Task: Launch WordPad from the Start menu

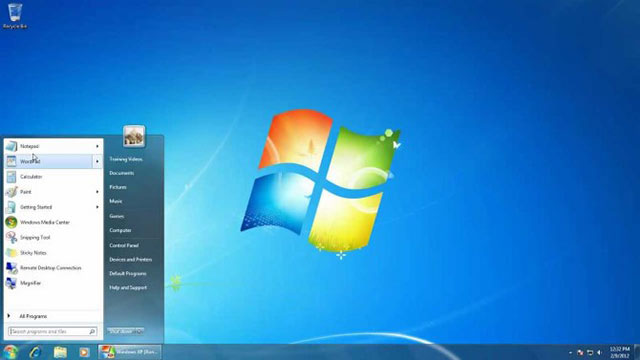Action: 48,161
